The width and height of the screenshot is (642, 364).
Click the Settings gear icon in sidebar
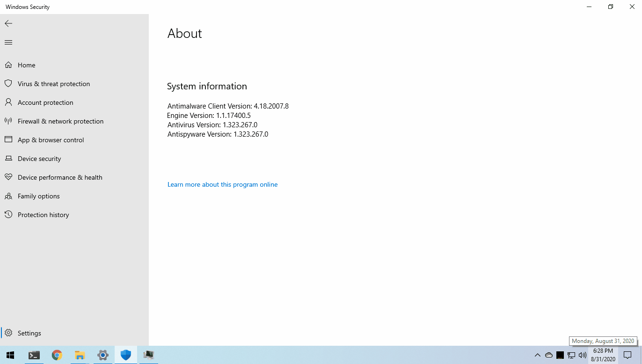click(8, 333)
